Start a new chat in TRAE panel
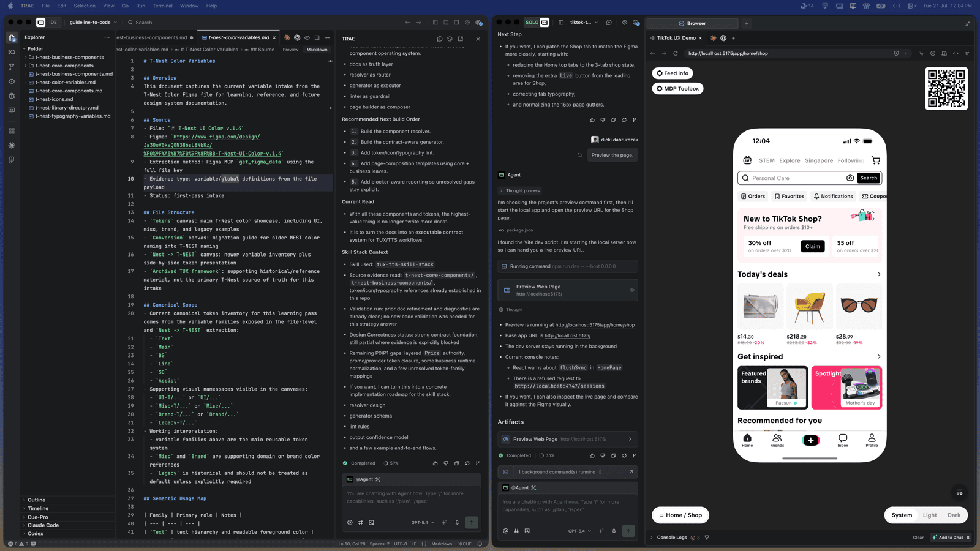980x551 pixels. (x=440, y=39)
